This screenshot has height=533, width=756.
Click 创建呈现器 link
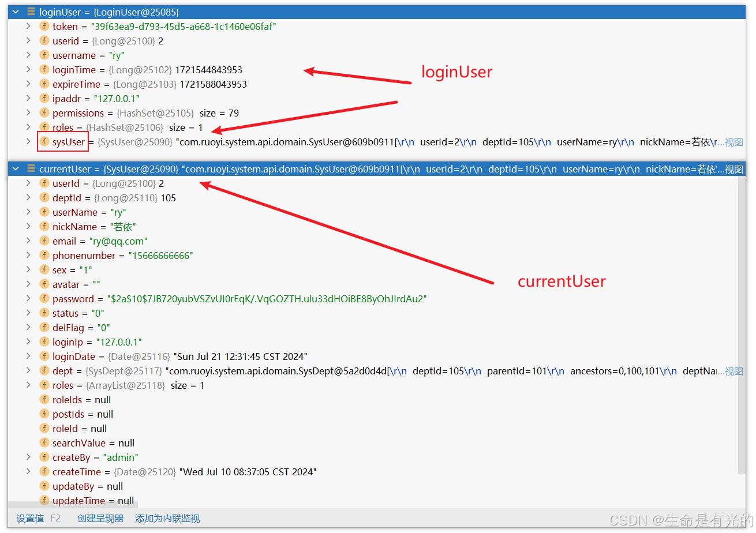100,518
